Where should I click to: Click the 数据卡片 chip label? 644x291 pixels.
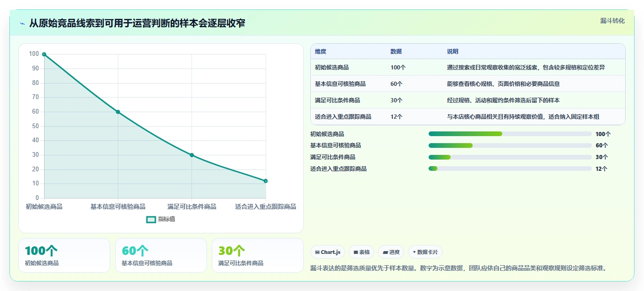(x=427, y=252)
